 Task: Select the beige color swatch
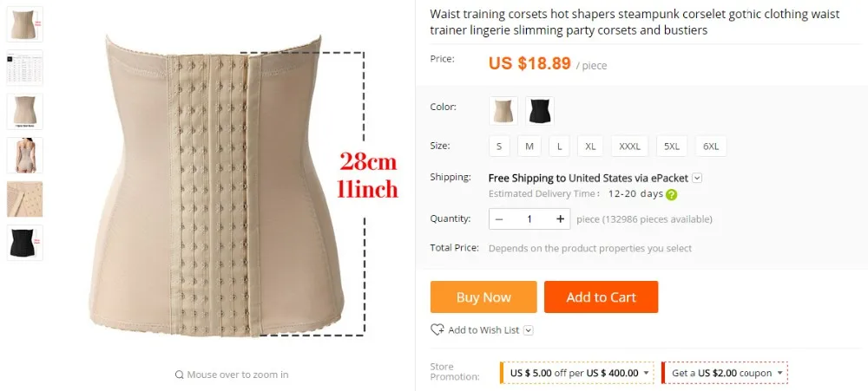(x=503, y=111)
